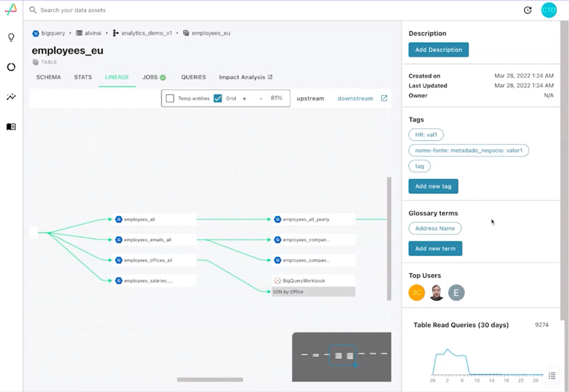Image resolution: width=569 pixels, height=392 pixels.
Task: Click the Alvin logo icon
Action: point(11,10)
